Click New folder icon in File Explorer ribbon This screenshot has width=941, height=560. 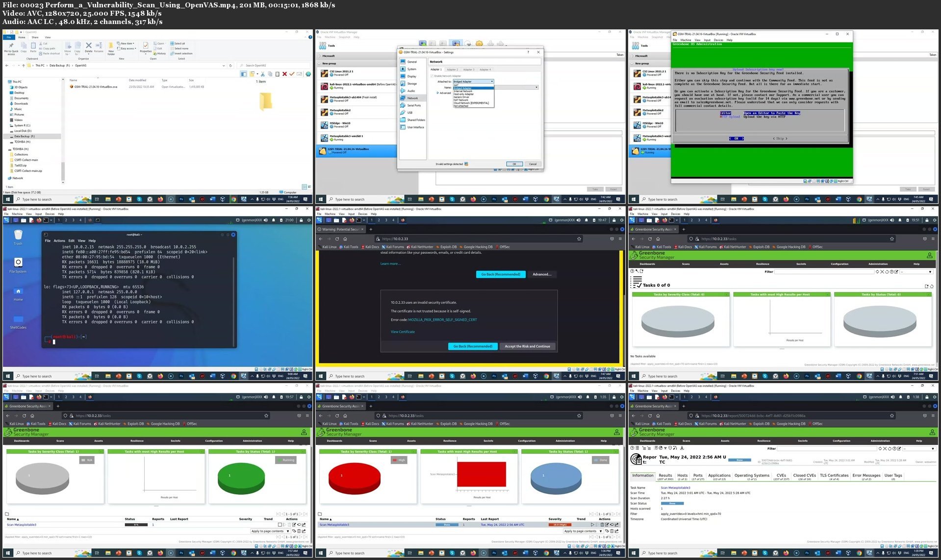click(111, 46)
